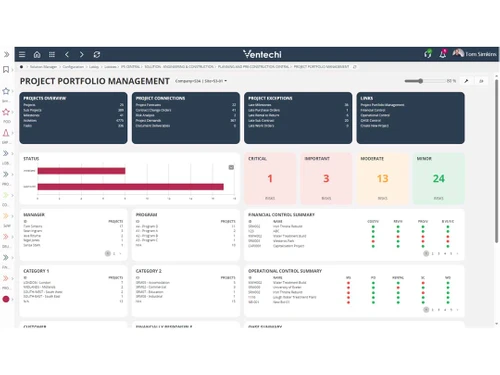
Task: Open Solution: Engineering & Construction breadcrumb
Action: [179, 67]
